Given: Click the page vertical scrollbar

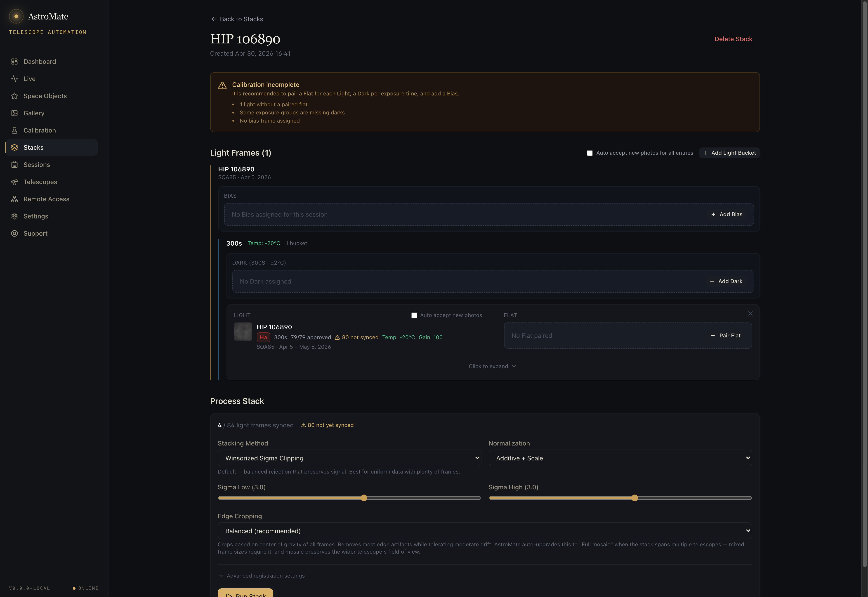Looking at the screenshot, I should click(x=865, y=284).
